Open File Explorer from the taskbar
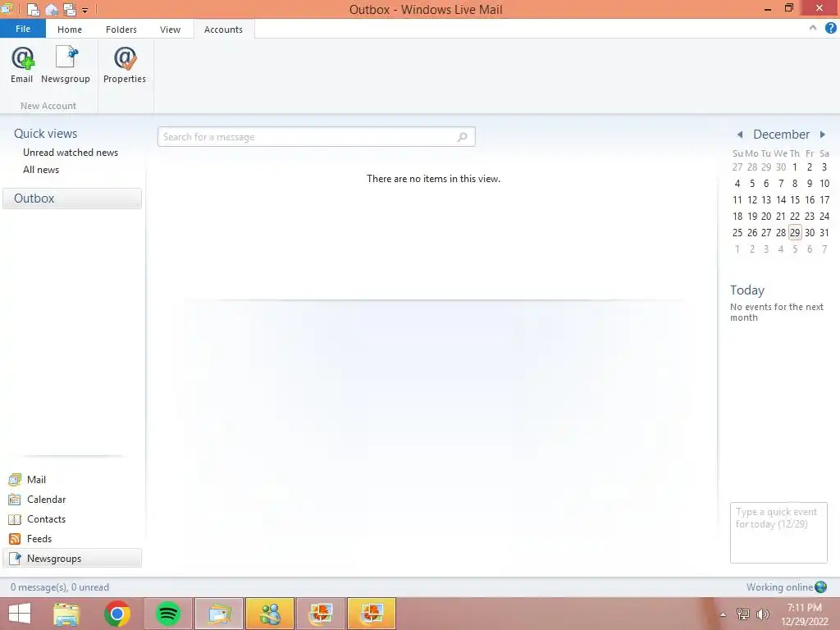840x630 pixels. click(x=66, y=614)
